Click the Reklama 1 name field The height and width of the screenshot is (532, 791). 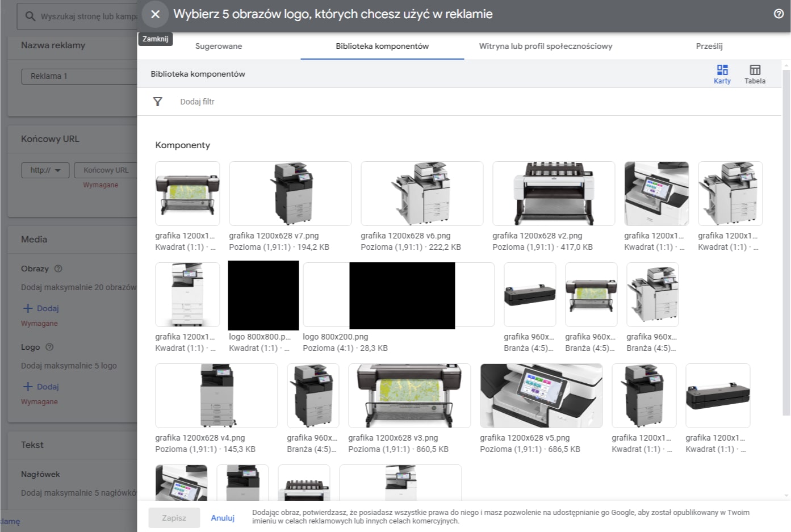coord(79,76)
